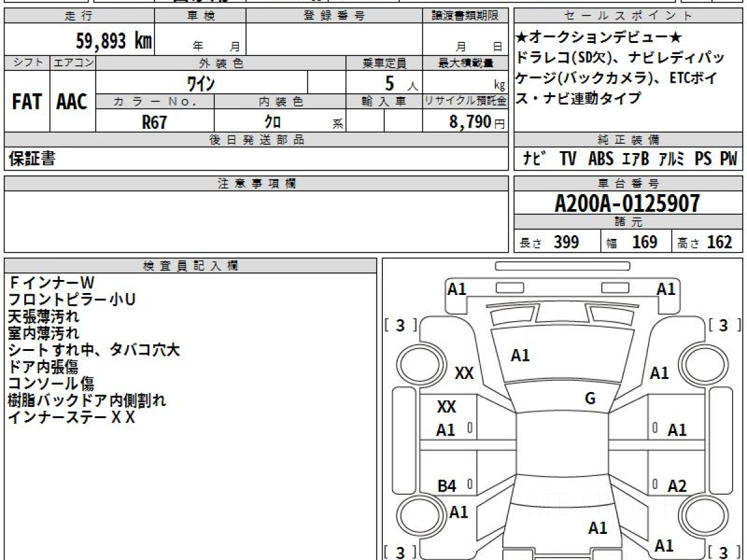Select the シートすれ中、タバコ穴大 note

coord(94,350)
